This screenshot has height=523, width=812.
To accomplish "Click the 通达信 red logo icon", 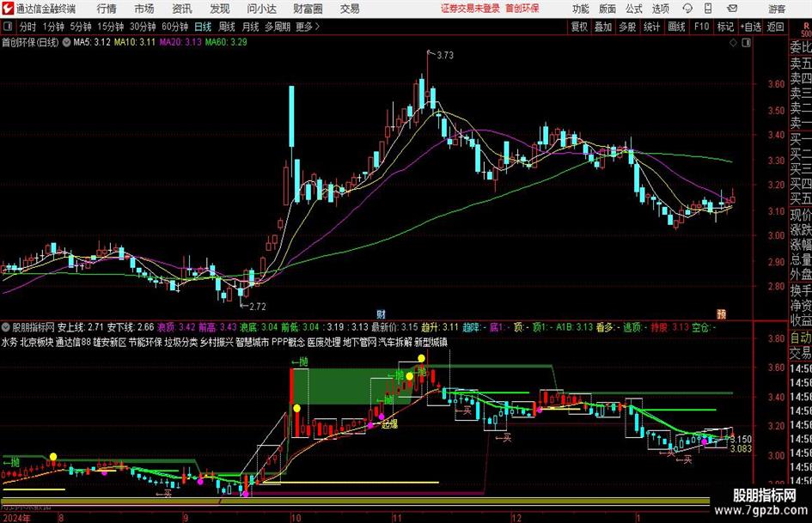I will (x=7, y=9).
